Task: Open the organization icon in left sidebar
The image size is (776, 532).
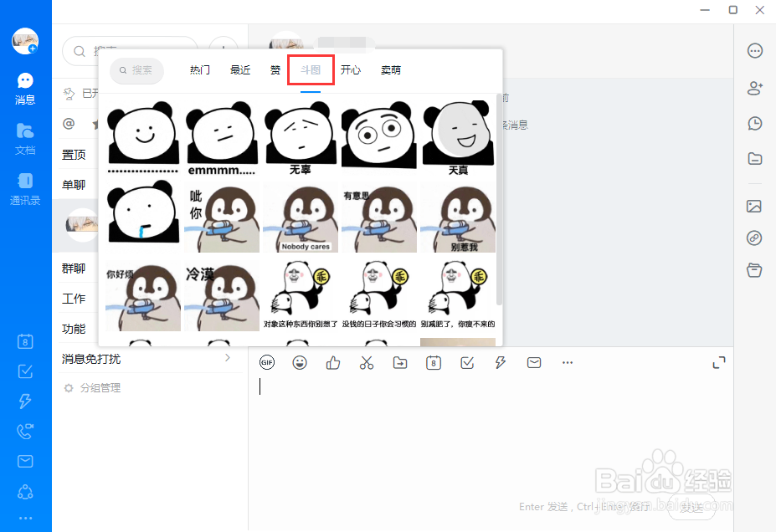Action: click(25, 492)
